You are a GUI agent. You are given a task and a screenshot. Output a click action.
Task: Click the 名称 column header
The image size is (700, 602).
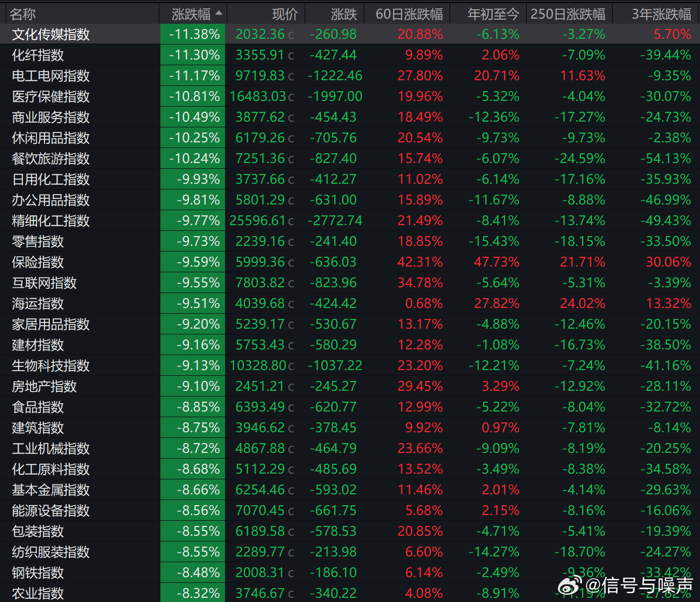click(x=23, y=14)
